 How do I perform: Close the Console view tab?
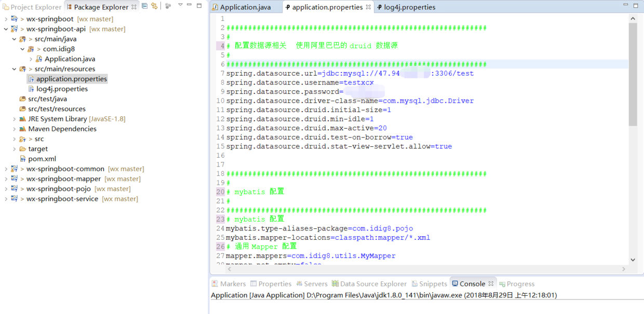click(491, 284)
